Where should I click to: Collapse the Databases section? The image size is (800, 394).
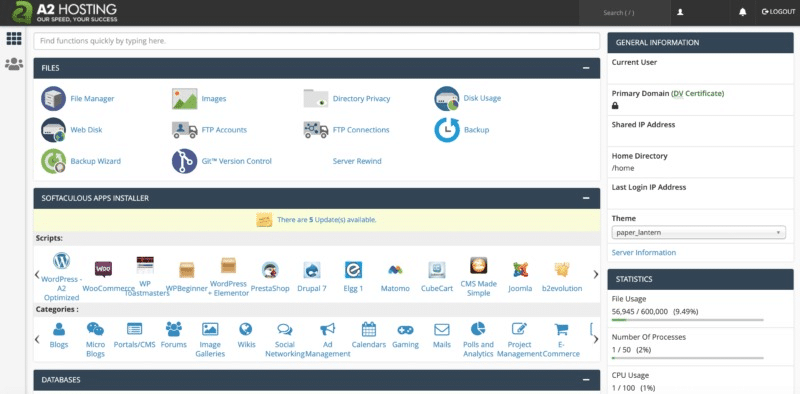[586, 380]
